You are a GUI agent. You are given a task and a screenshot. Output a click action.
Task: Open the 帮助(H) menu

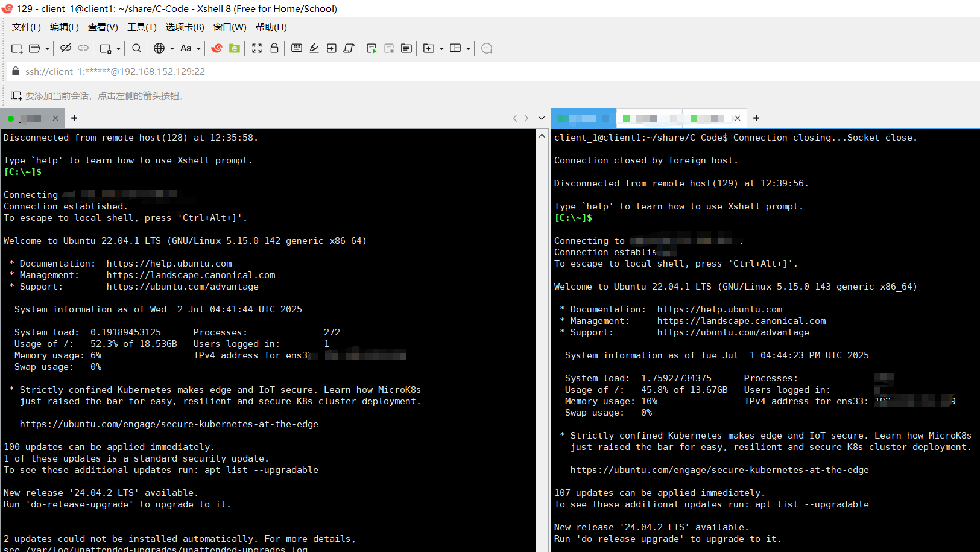tap(271, 27)
